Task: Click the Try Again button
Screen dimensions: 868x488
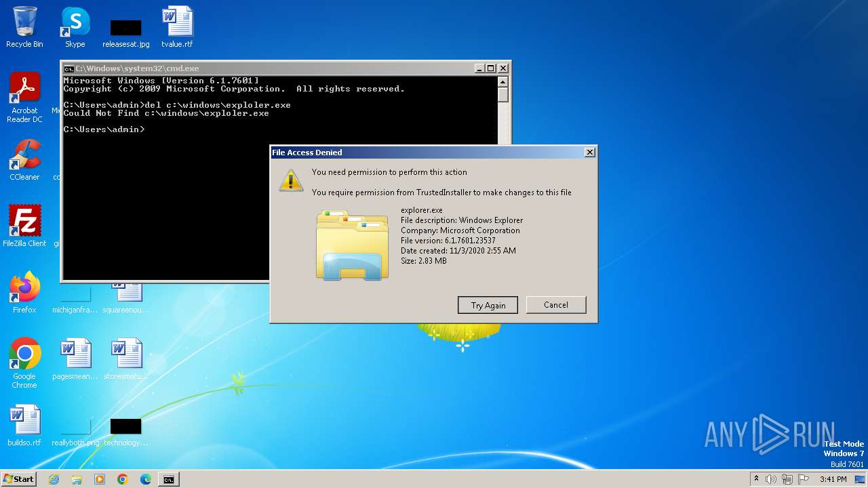Action: (x=488, y=305)
